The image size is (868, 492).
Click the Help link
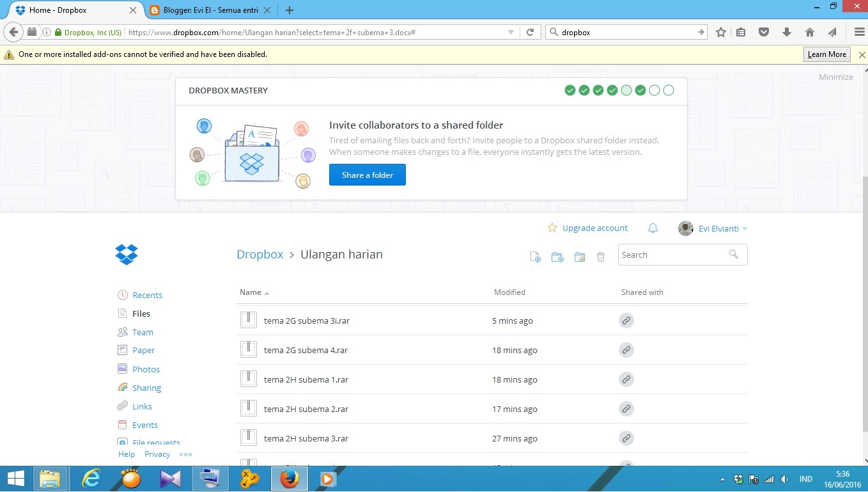click(x=127, y=454)
